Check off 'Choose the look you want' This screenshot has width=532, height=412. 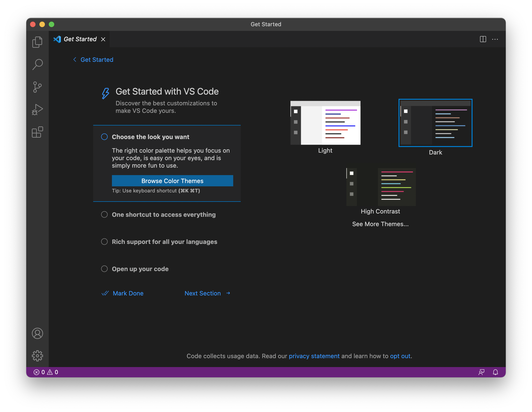click(104, 137)
